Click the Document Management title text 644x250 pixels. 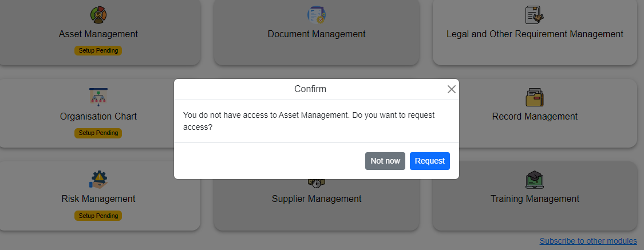coord(317,34)
